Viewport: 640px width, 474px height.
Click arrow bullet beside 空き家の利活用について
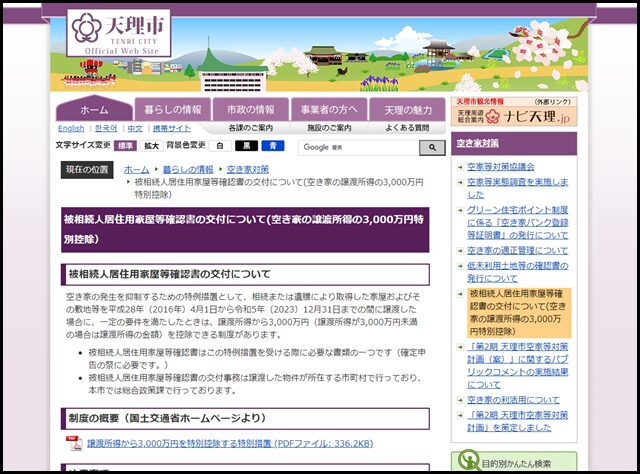460,400
